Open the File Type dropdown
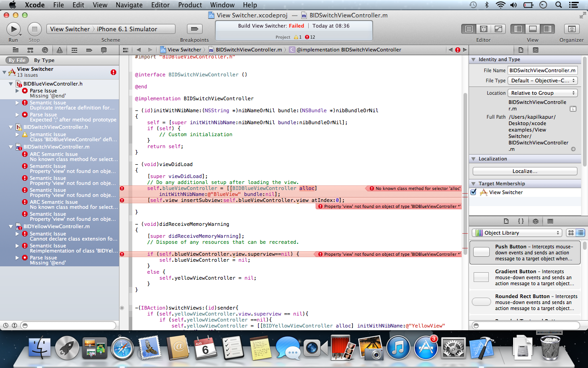This screenshot has height=368, width=588. (543, 80)
